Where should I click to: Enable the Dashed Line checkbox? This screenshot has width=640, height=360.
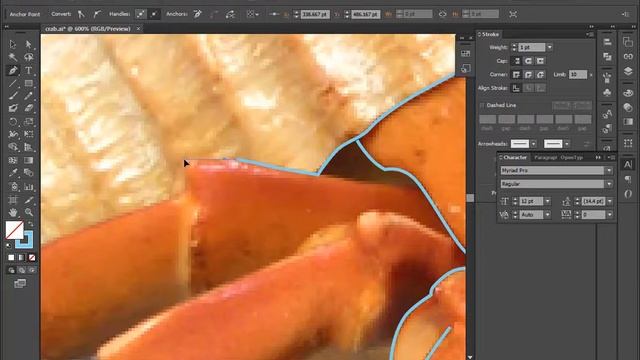click(x=482, y=105)
